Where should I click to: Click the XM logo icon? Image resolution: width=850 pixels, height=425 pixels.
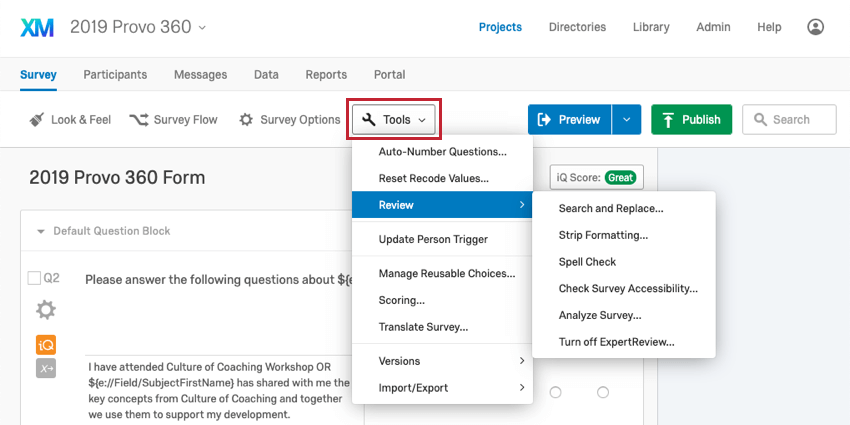(38, 27)
